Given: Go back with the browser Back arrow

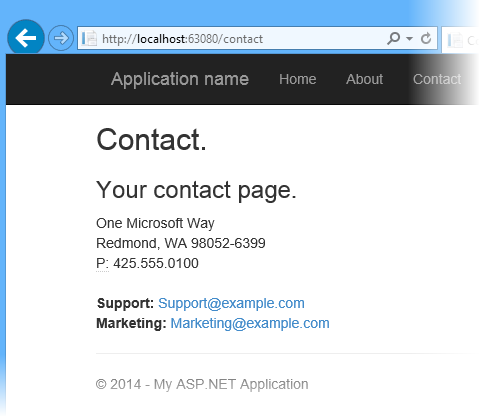Looking at the screenshot, I should pyautogui.click(x=26, y=38).
